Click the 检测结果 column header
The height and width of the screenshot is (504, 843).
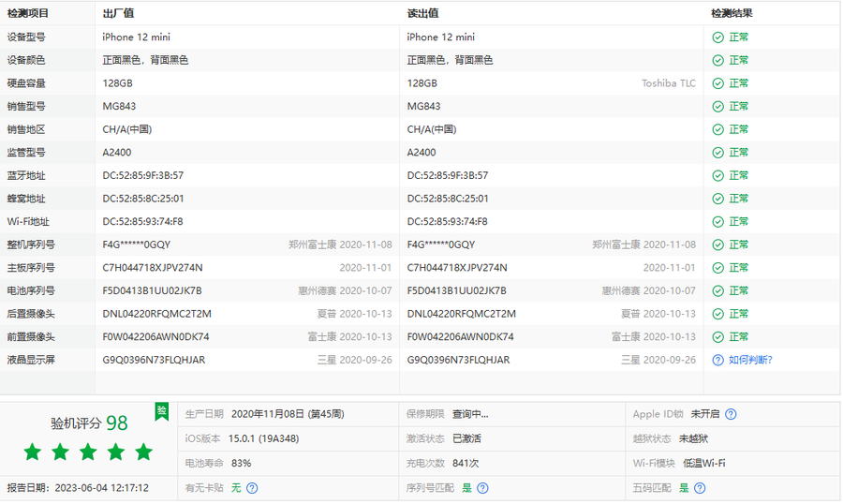click(732, 14)
